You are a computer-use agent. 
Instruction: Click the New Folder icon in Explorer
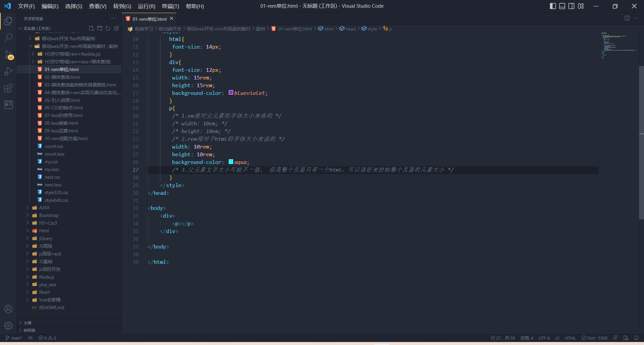pos(100,28)
